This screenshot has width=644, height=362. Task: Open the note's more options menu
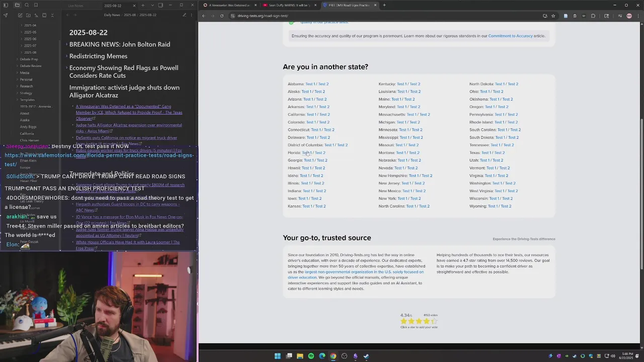tap(192, 15)
